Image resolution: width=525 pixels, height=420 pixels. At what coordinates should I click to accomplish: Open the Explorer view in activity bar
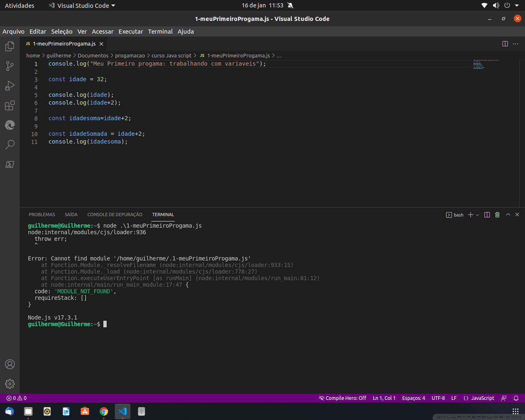10,46
